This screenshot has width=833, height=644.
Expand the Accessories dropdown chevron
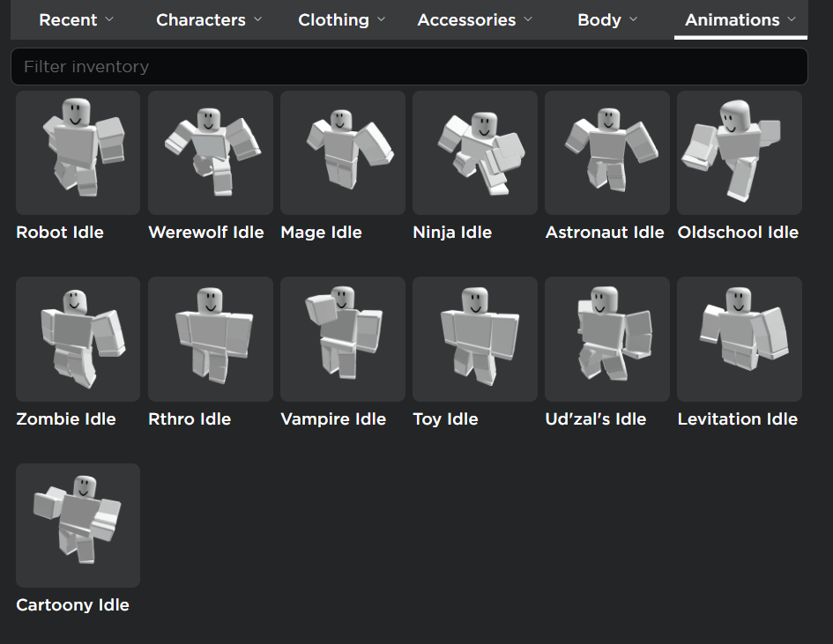(528, 19)
